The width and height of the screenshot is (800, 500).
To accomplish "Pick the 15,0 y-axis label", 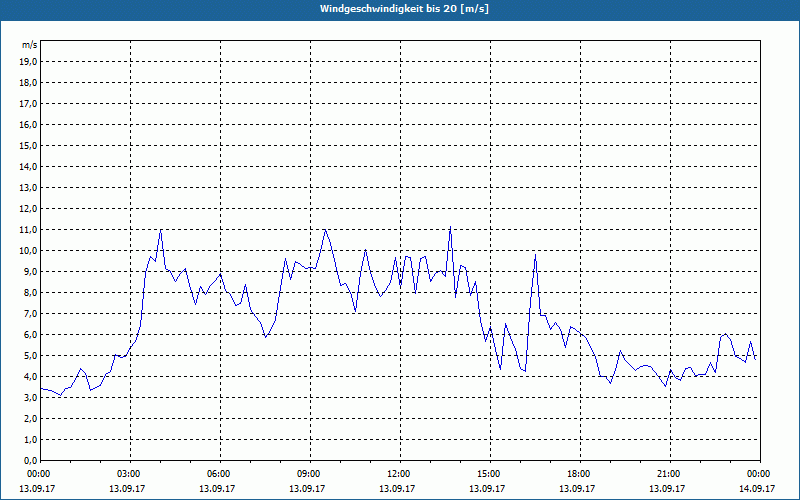I will [x=28, y=145].
